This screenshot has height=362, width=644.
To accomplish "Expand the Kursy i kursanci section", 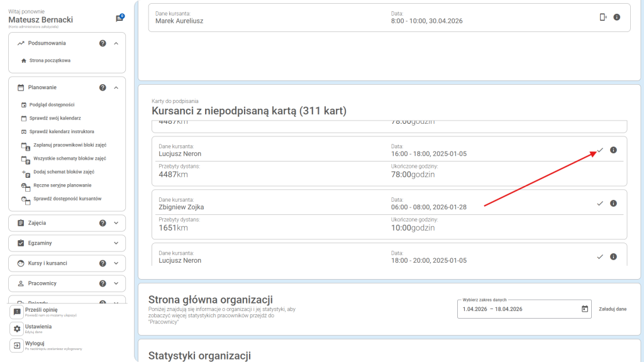I will (116, 263).
